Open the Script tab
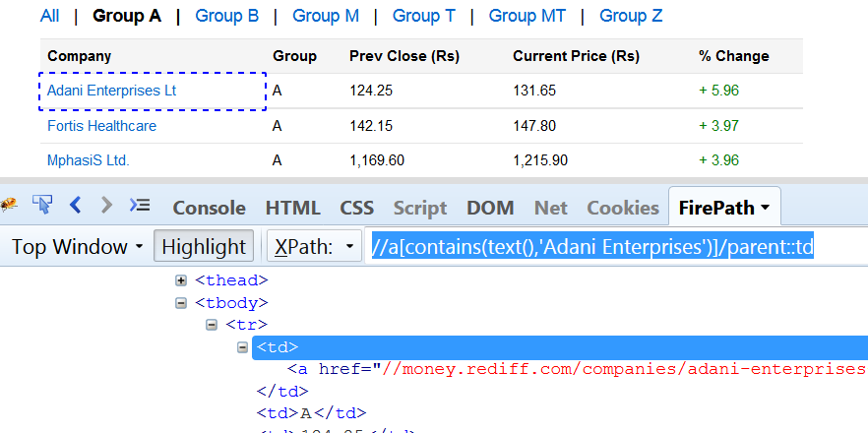The image size is (868, 433). click(x=420, y=209)
